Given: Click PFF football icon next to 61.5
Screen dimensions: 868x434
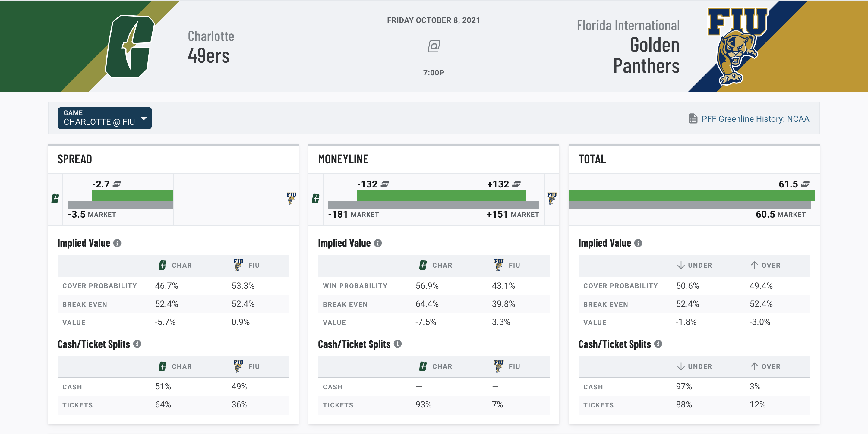Looking at the screenshot, I should click(805, 184).
